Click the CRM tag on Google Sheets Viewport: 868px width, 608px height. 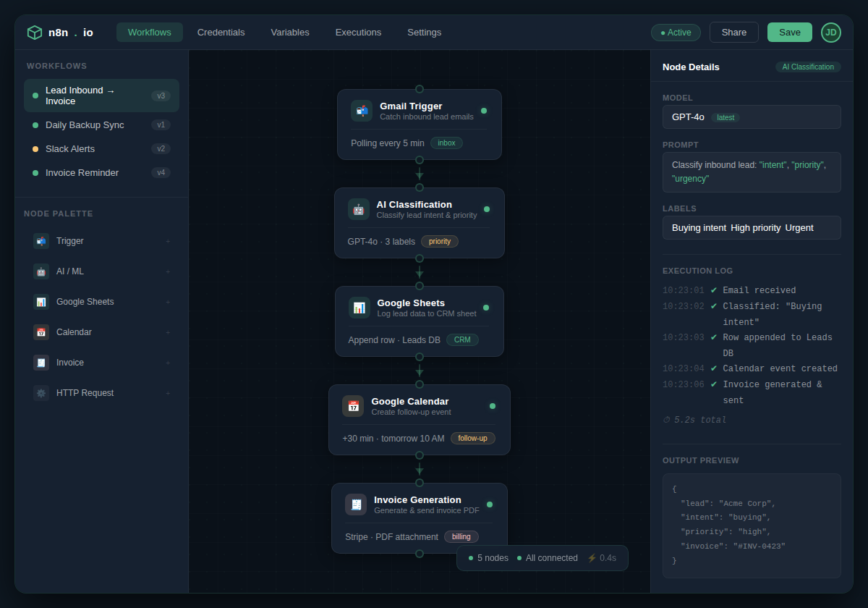tap(462, 339)
